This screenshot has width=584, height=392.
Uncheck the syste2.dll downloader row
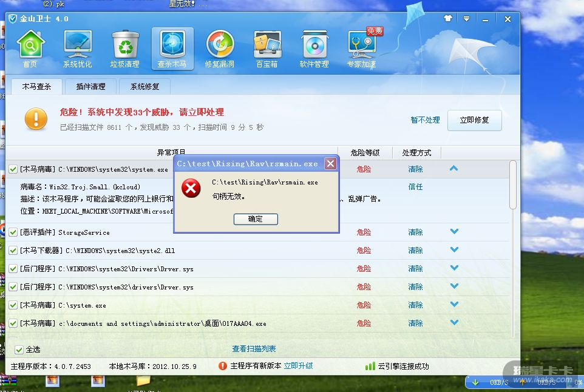click(13, 251)
